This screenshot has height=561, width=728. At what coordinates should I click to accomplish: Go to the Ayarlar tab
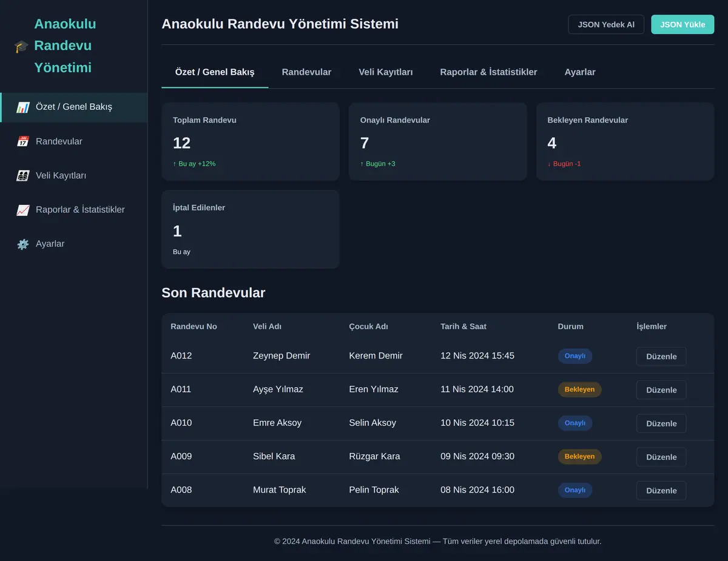(580, 72)
